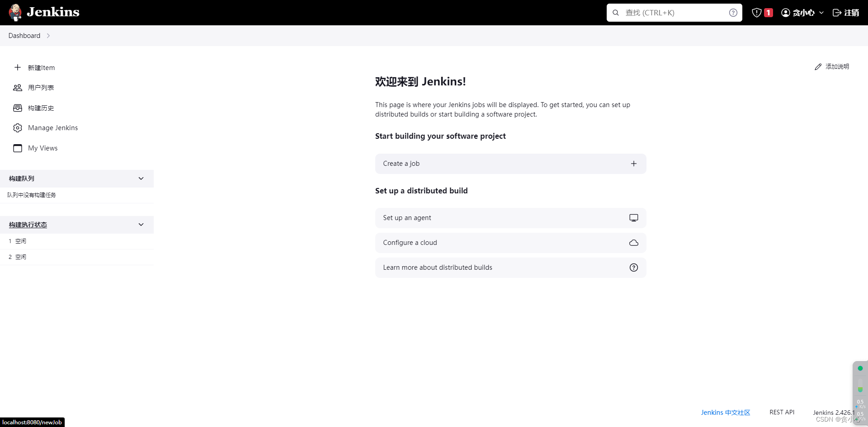
Task: Click the plus icon beside 新建Item
Action: (x=18, y=67)
